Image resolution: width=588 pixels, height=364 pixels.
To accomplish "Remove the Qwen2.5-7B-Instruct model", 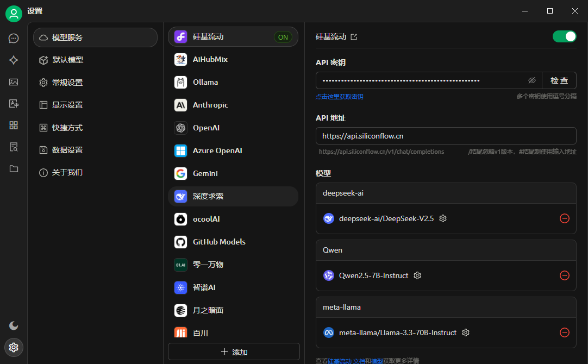I will [x=564, y=275].
